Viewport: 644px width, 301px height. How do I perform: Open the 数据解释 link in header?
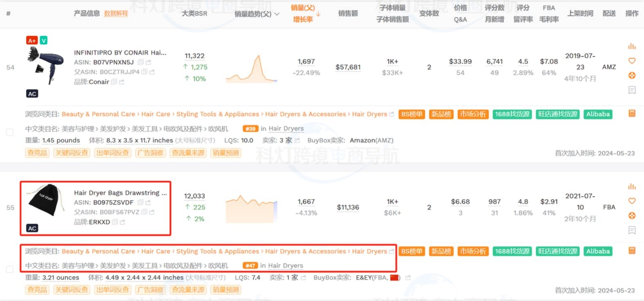pos(116,14)
